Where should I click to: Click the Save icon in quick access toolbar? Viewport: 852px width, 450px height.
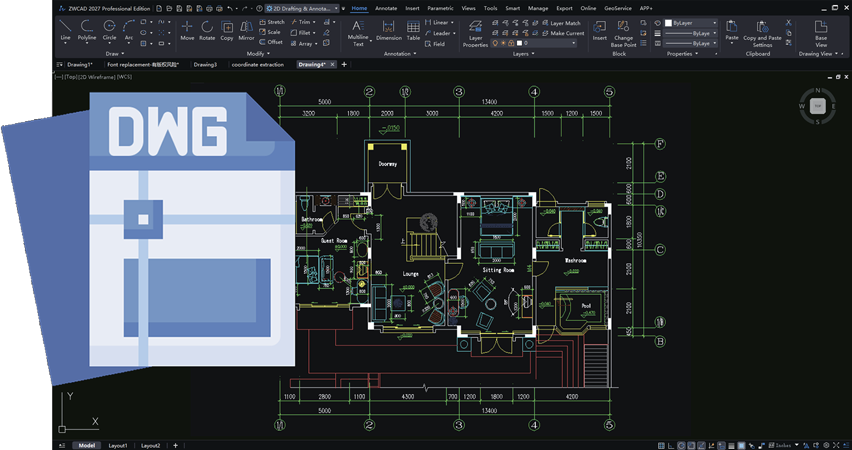179,9
